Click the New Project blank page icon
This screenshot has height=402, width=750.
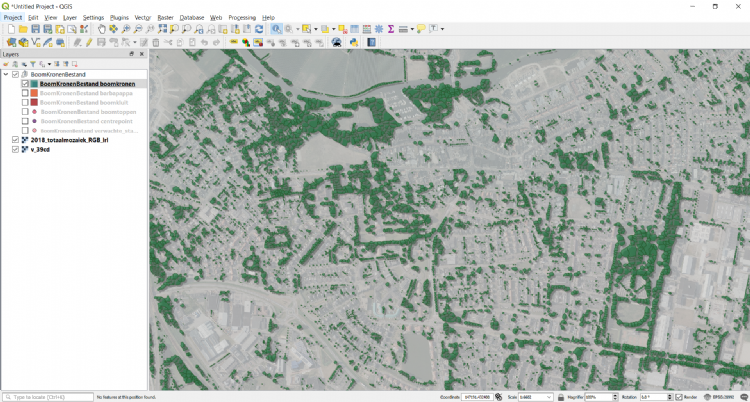pyautogui.click(x=10, y=29)
